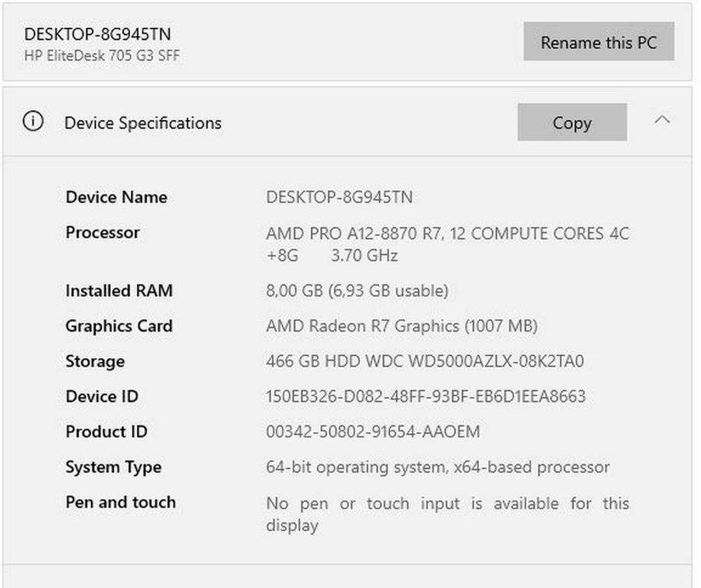
Task: Select the 466 GB HDD storage value
Action: tap(424, 361)
